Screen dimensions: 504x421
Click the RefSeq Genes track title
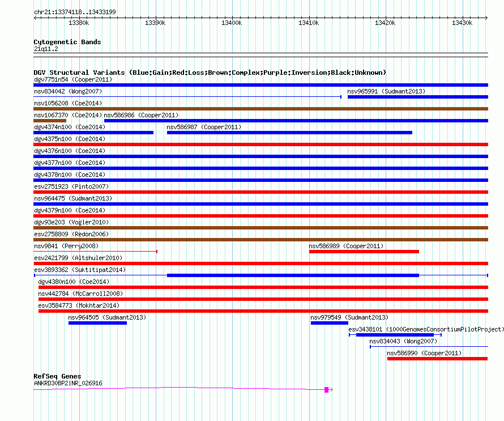57,376
